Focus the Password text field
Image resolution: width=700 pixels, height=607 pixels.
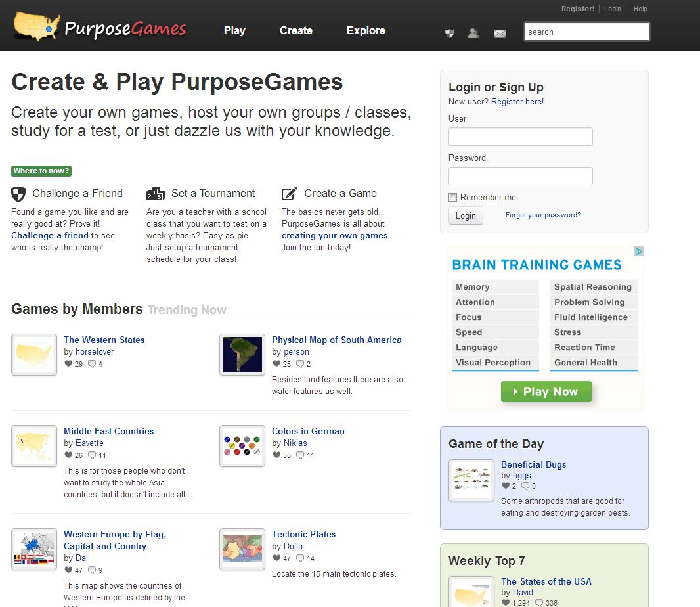[x=521, y=176]
